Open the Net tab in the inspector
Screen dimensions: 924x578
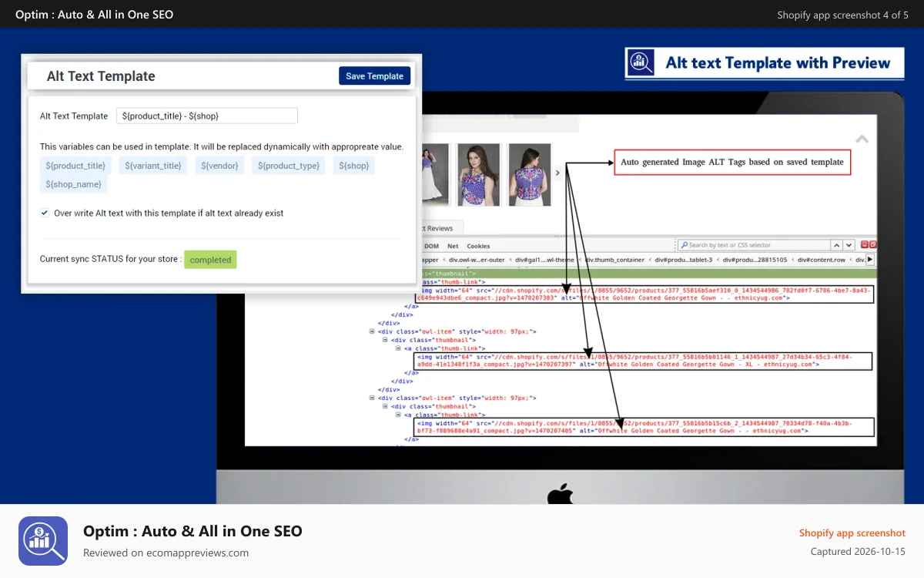pos(453,246)
